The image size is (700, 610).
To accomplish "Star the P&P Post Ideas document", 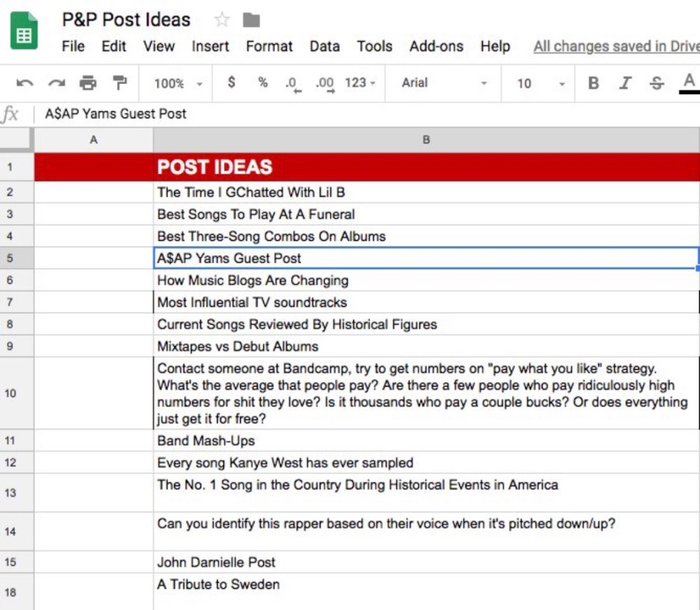I will [222, 20].
